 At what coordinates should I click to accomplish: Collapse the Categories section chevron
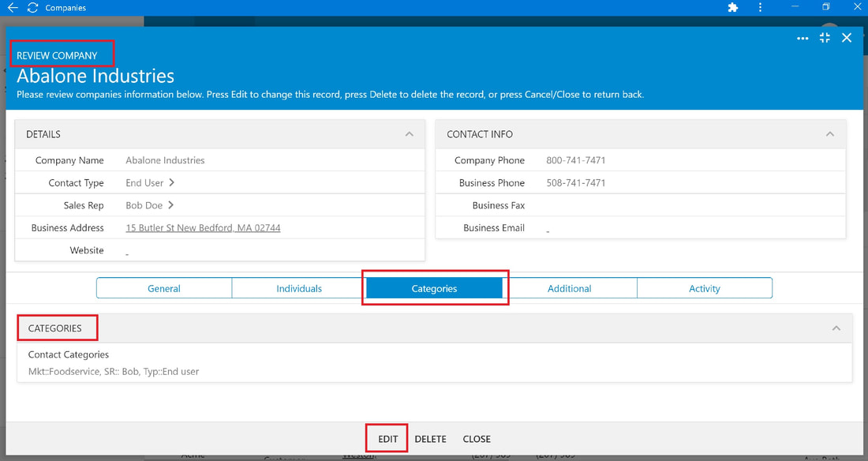point(836,328)
